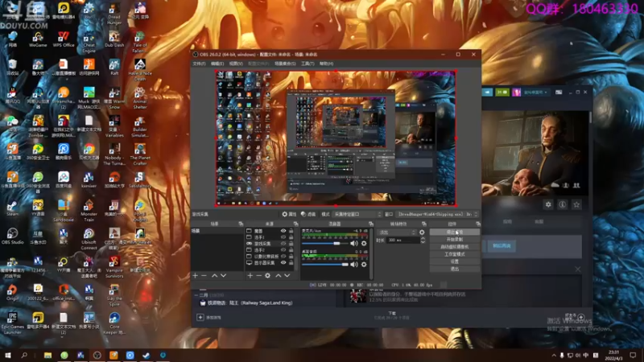Screen dimensions: 644x362
Task: Click the 退出 exit button in controls
Action: 455,269
